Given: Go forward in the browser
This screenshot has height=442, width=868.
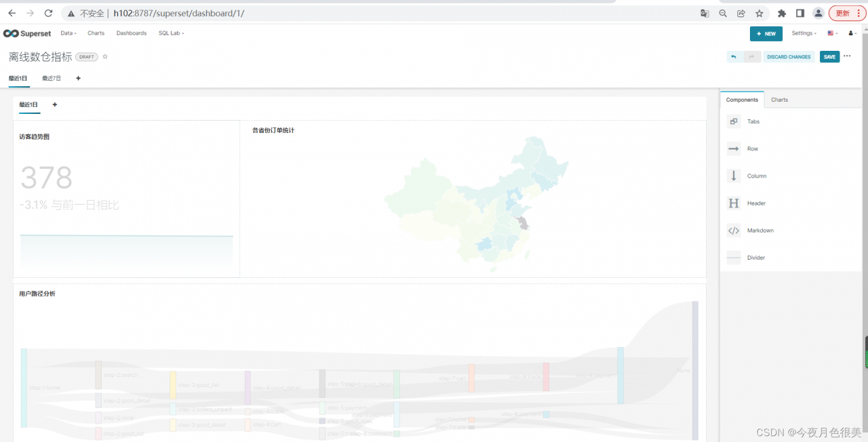Looking at the screenshot, I should (x=30, y=13).
